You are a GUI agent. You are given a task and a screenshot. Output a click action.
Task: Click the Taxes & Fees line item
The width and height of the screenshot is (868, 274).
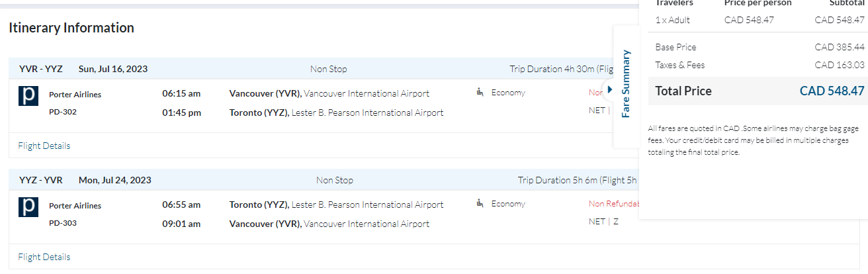680,65
